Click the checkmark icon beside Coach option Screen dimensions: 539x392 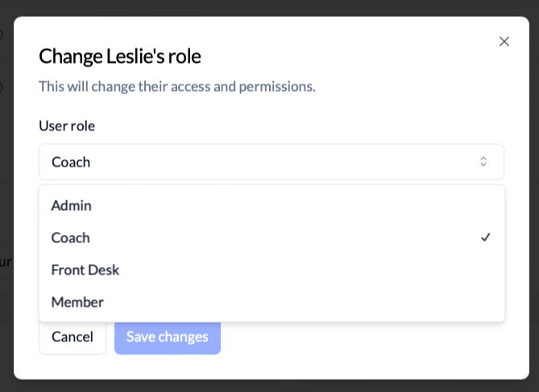click(x=485, y=237)
